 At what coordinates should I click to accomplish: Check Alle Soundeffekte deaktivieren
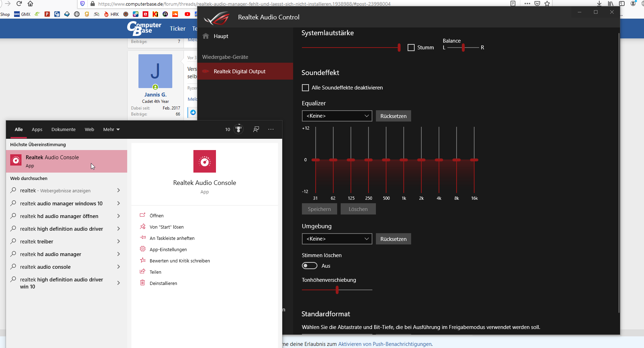[x=305, y=88]
